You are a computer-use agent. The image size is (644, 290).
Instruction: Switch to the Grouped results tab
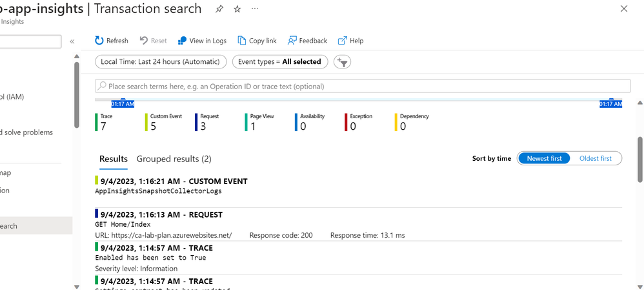click(x=174, y=159)
